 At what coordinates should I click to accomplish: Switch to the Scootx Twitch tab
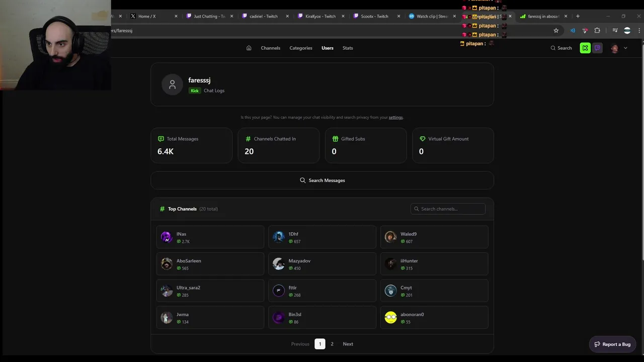click(376, 16)
